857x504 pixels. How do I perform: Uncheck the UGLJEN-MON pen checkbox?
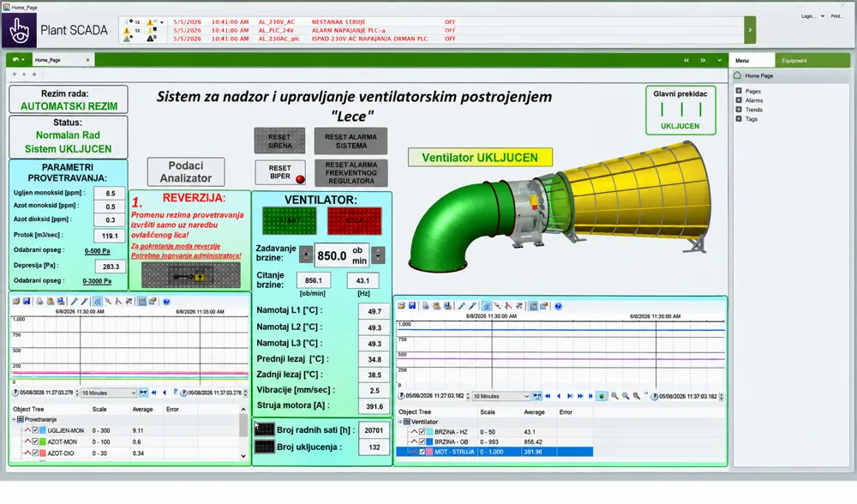pos(35,430)
